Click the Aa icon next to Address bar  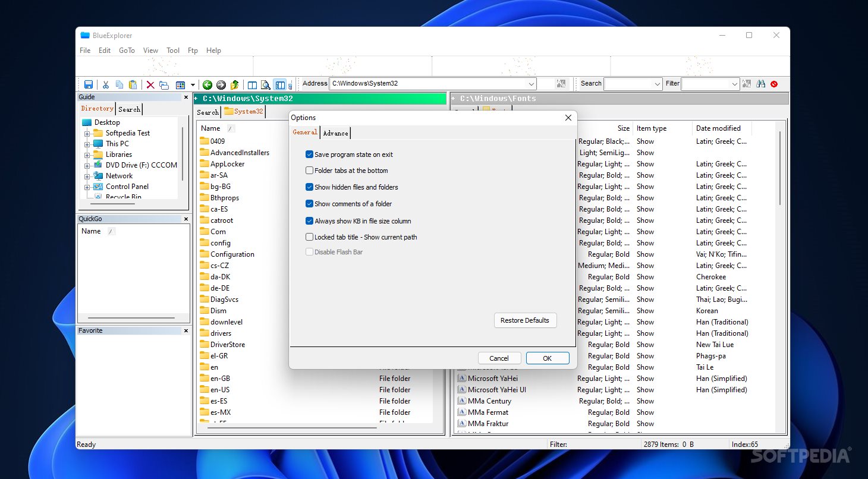coord(561,84)
